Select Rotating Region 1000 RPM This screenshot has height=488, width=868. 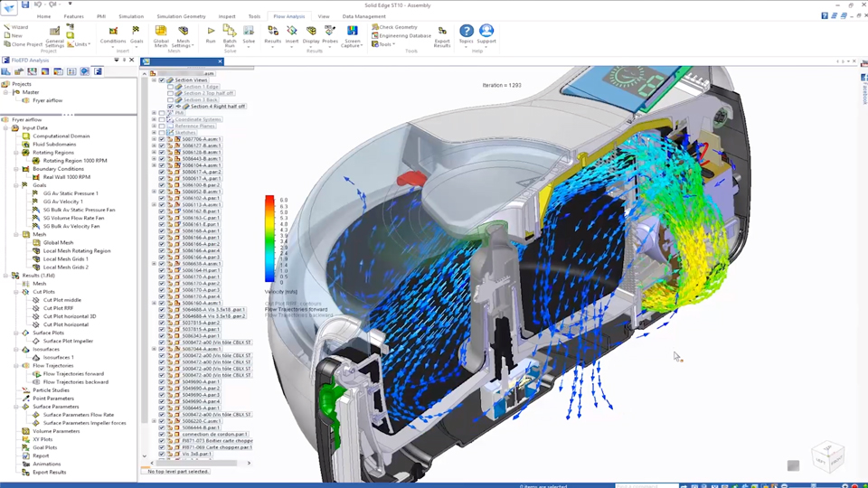[75, 161]
